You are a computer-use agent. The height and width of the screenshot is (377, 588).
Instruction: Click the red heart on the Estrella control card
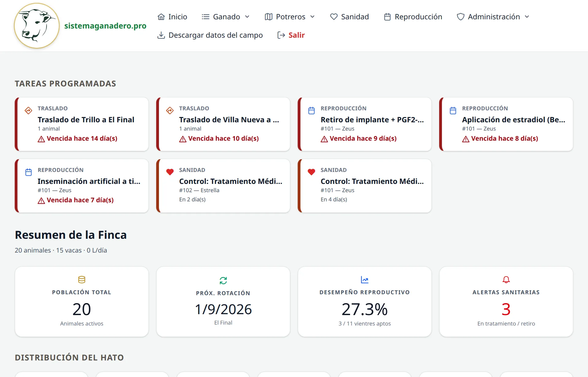[170, 172]
